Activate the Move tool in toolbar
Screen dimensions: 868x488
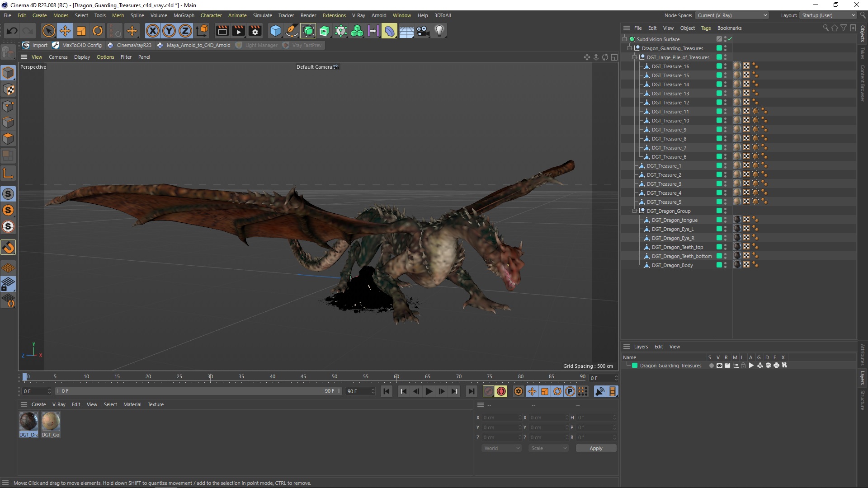[x=65, y=31]
